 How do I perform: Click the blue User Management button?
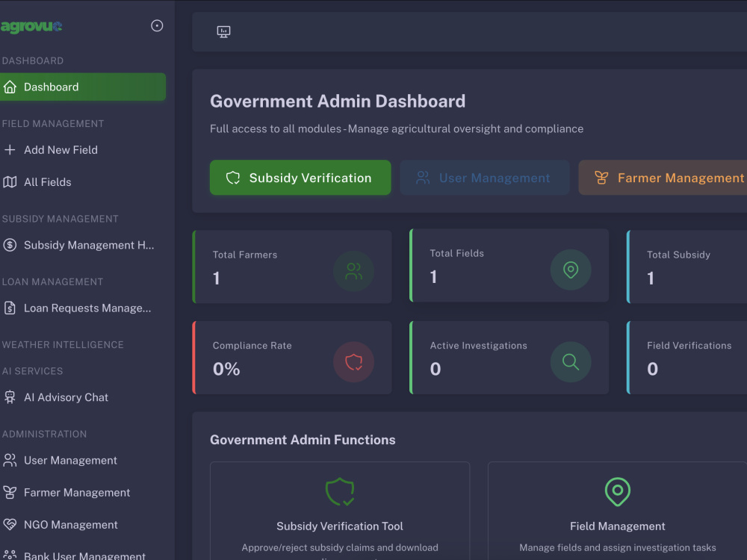tap(485, 178)
